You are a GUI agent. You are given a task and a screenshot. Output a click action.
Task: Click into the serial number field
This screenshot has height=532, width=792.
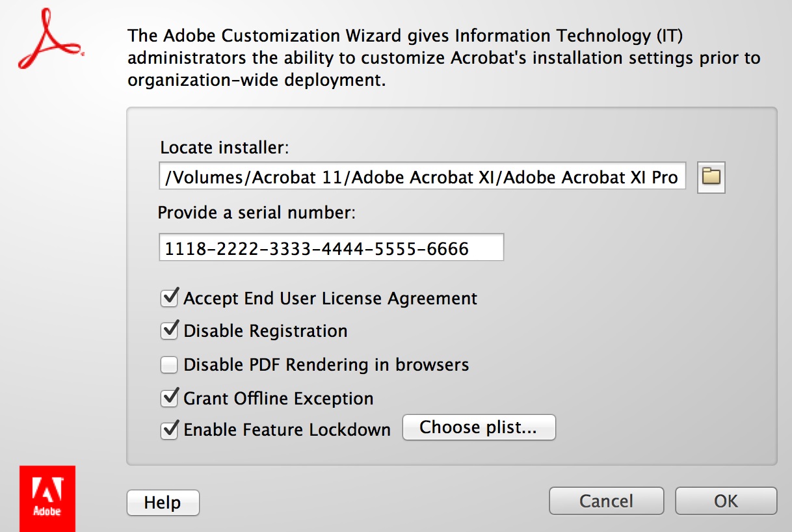point(331,248)
